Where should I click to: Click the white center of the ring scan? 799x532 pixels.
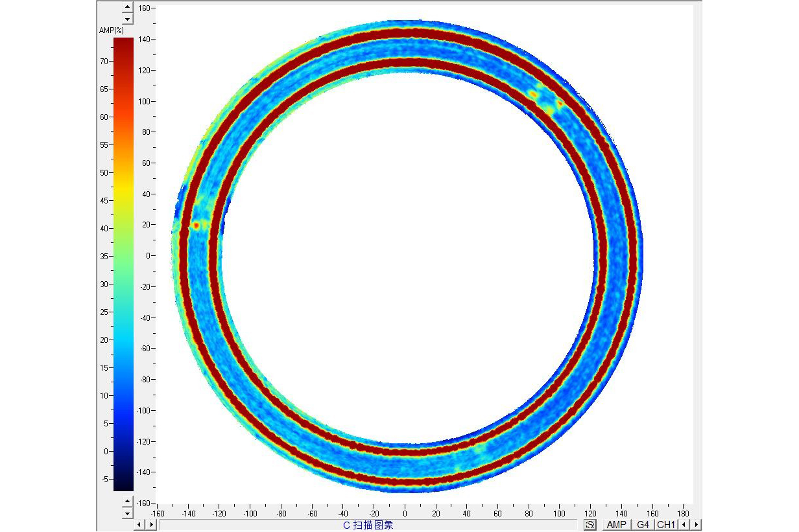click(407, 259)
